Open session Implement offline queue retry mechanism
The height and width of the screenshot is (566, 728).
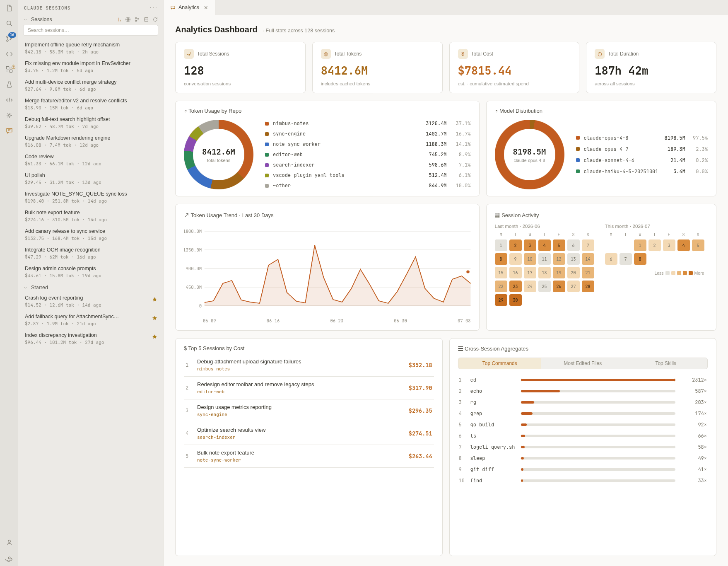[91, 48]
